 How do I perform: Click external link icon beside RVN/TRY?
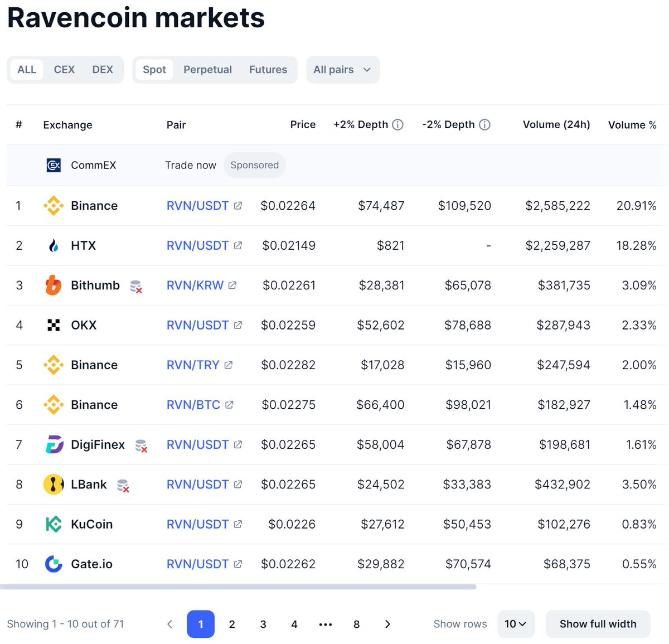point(229,365)
